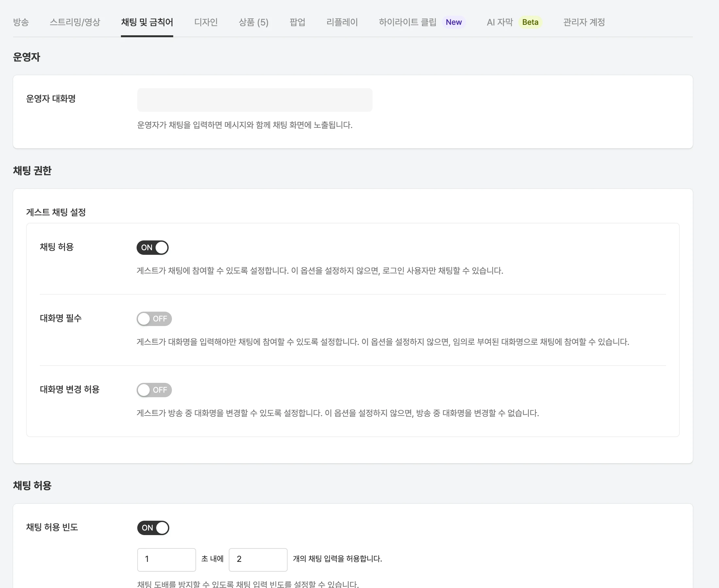Focus the 운영자 대화명 input field
Screen dimensions: 719x588
(x=255, y=100)
